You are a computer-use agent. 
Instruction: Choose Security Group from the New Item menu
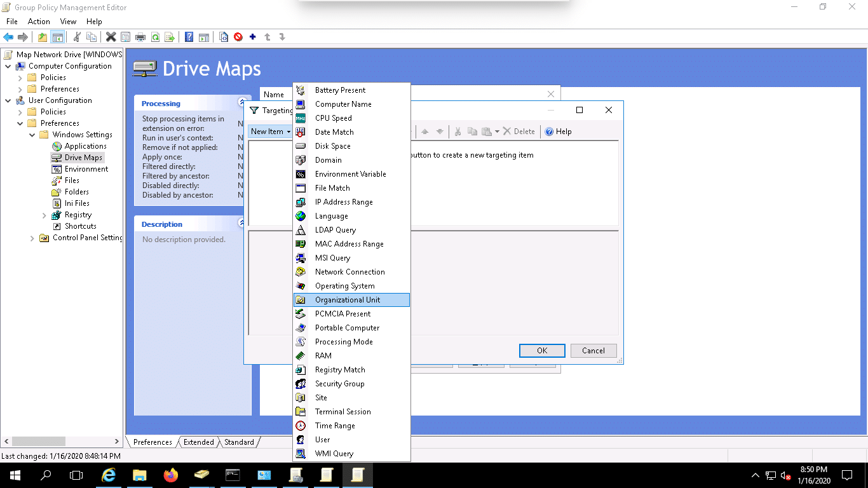[351, 384]
